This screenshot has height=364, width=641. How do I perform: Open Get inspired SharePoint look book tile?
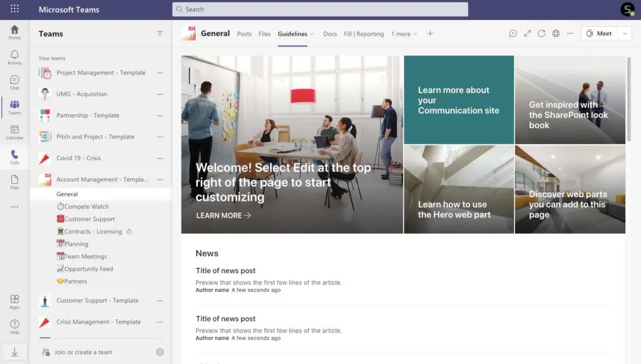570,99
